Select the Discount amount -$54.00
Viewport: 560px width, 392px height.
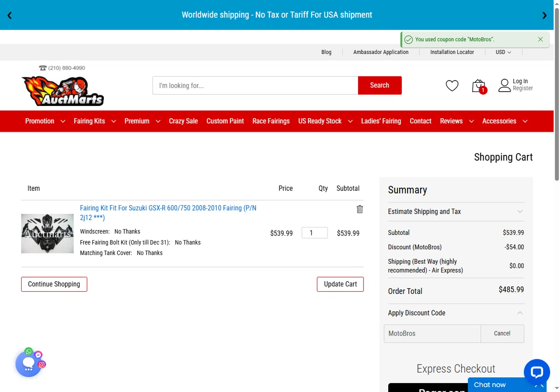[514, 247]
